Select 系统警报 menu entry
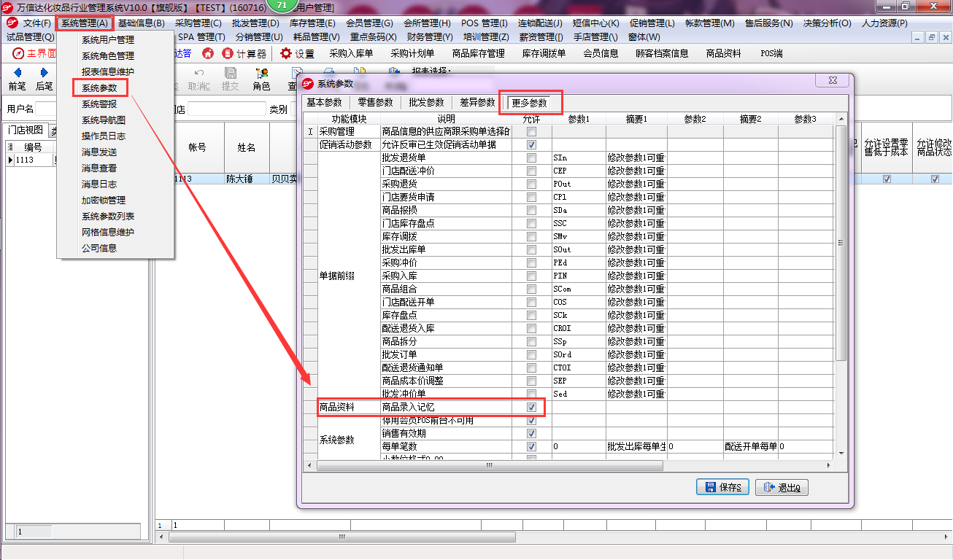 coord(99,104)
